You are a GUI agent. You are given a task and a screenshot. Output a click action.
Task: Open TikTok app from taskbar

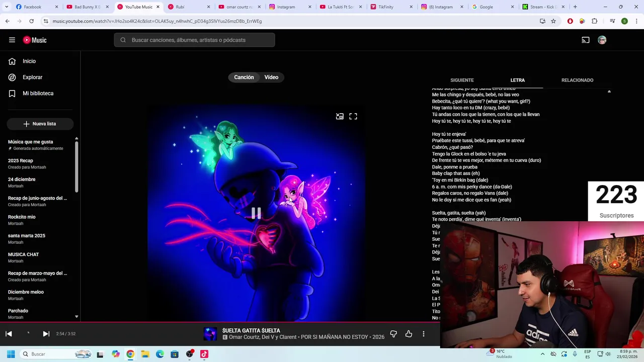204,354
